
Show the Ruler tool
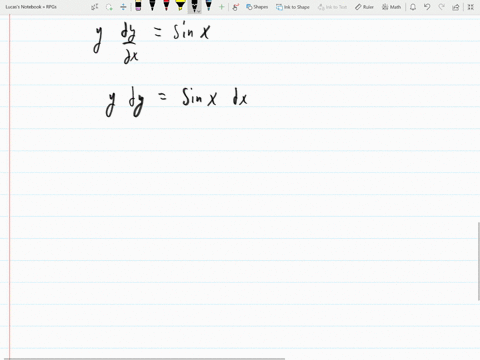[364, 7]
